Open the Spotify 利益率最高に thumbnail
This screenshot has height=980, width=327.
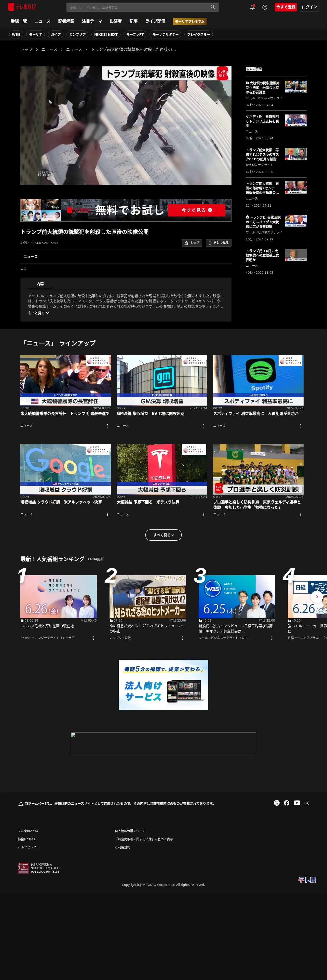(x=258, y=380)
